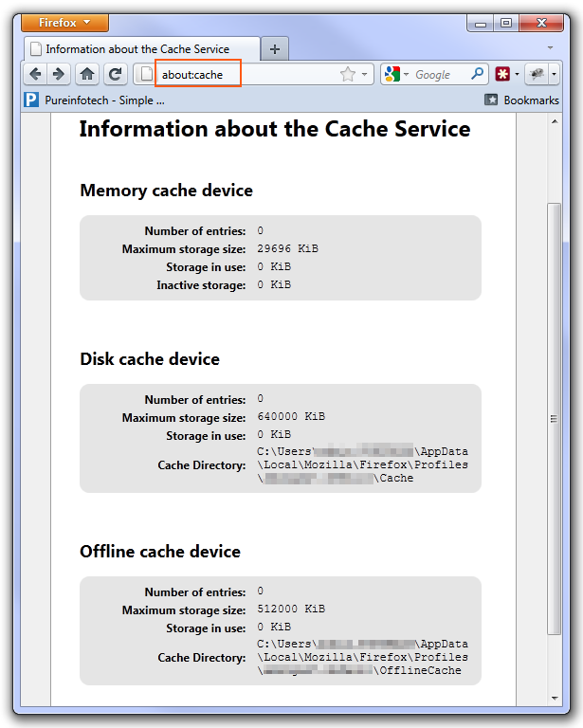Expand the red asterisk add-on dropdown arrow
Screen dimensions: 583x728
pos(517,74)
